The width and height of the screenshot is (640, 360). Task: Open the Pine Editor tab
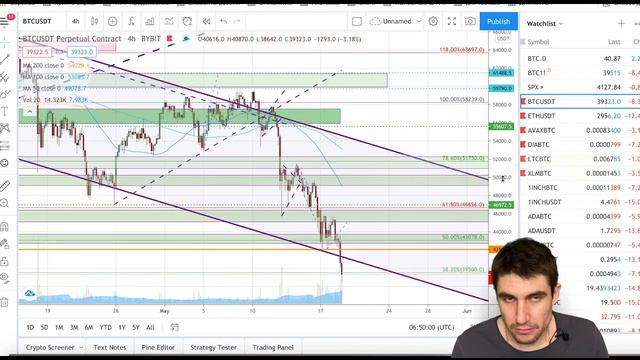[x=158, y=347]
